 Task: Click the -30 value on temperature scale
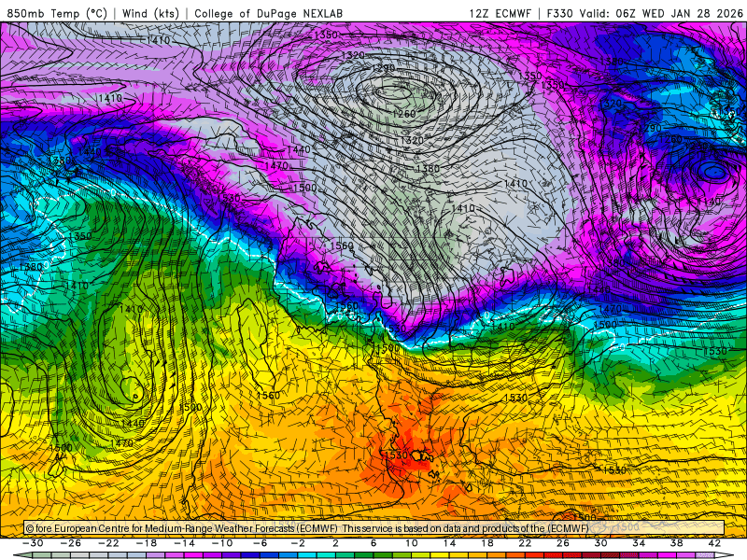tap(33, 543)
